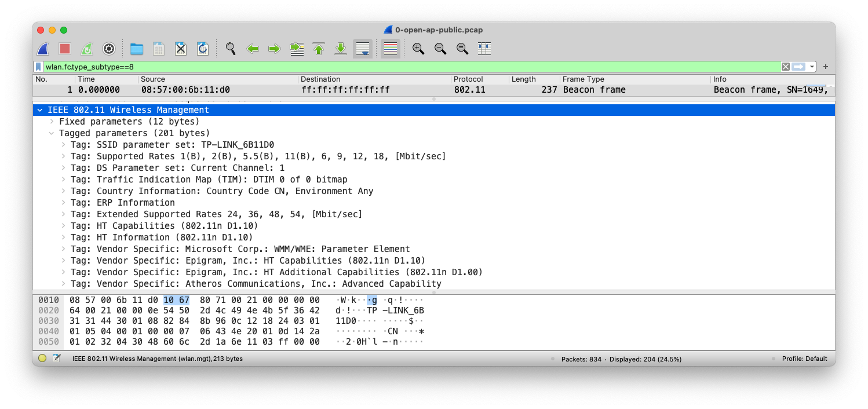
Task: Click the red Stop capture button
Action: point(65,49)
